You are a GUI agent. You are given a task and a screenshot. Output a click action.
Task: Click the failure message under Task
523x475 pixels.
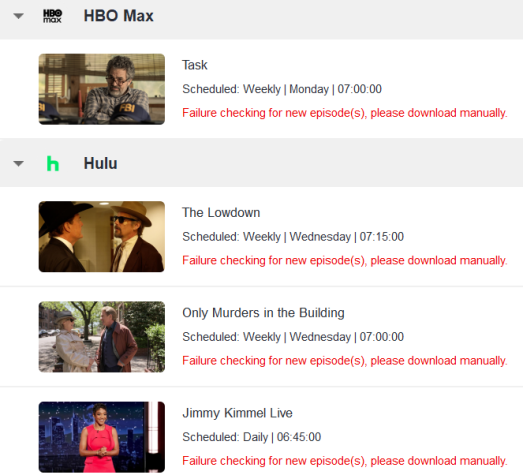pos(345,113)
